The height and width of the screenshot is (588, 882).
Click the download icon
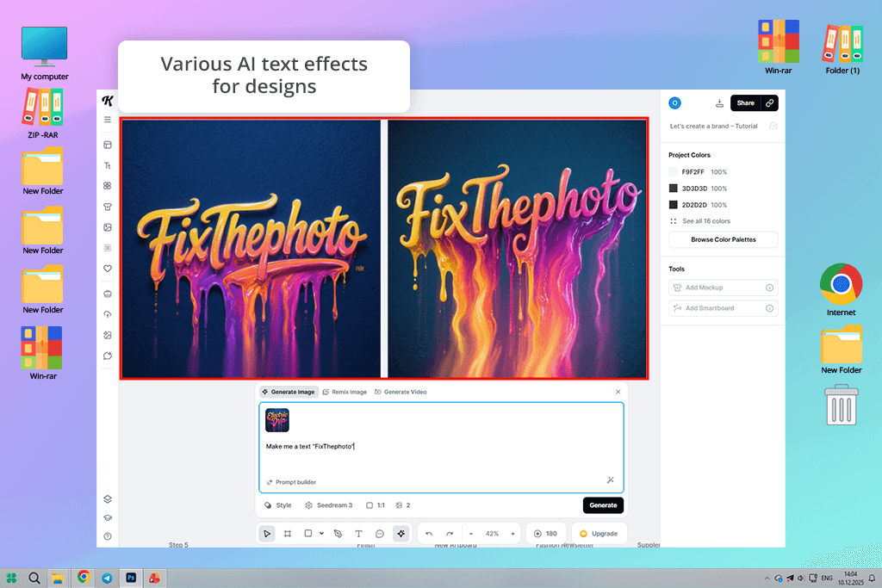pyautogui.click(x=719, y=103)
